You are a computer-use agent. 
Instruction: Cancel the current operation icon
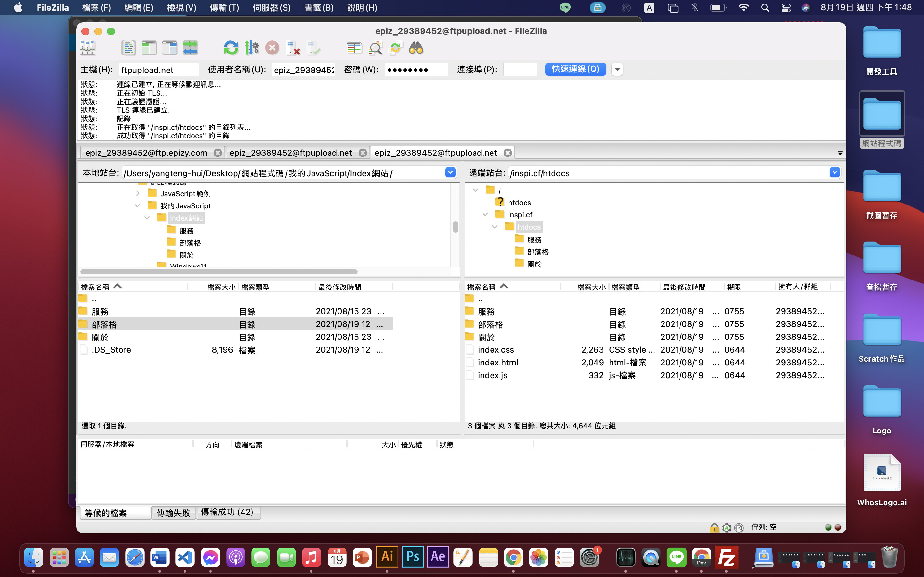[x=272, y=48]
